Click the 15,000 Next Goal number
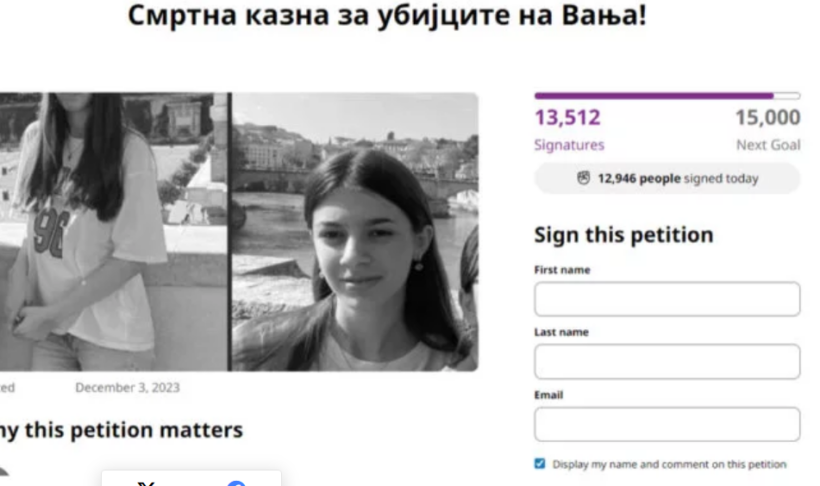Viewport: 820px width, 486px height. (x=768, y=117)
